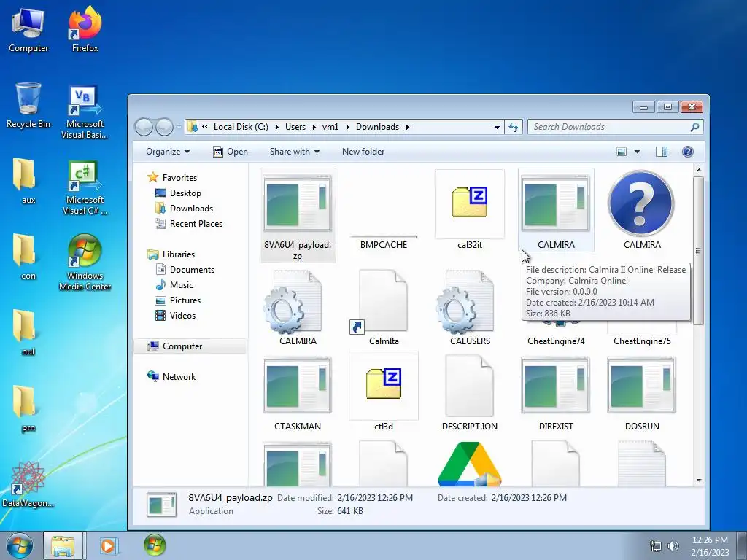Toggle the preview pane button
This screenshot has width=747, height=560.
point(661,152)
